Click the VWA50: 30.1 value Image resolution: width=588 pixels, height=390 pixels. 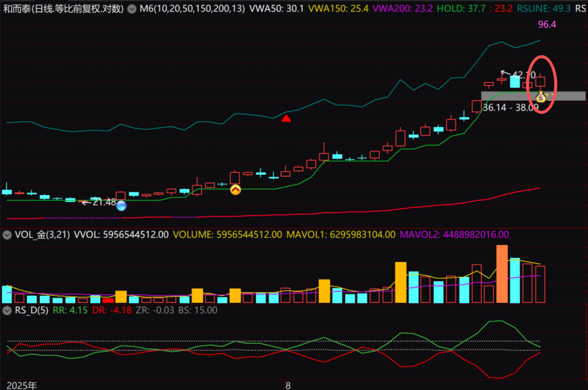277,9
